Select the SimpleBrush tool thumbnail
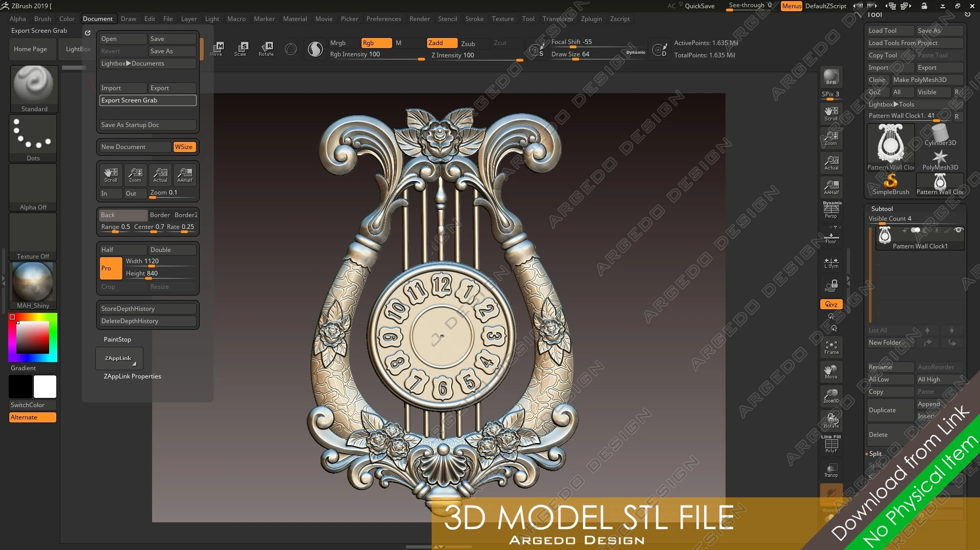The height and width of the screenshot is (550, 980). click(891, 185)
